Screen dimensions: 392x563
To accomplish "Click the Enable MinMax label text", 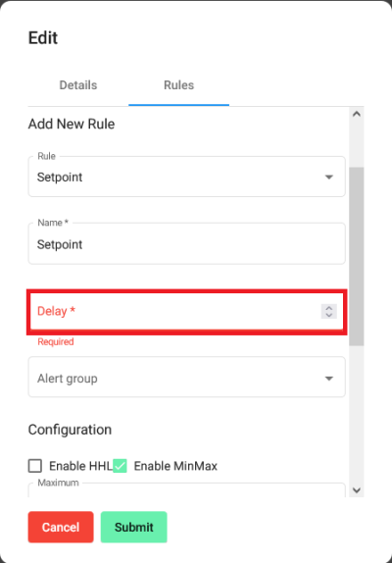I will pyautogui.click(x=175, y=466).
